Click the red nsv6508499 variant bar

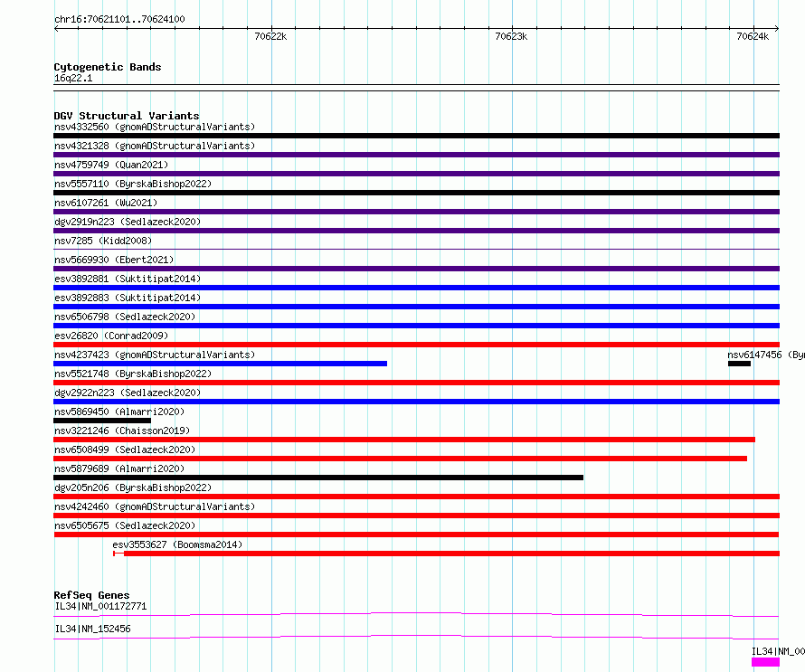(400, 459)
